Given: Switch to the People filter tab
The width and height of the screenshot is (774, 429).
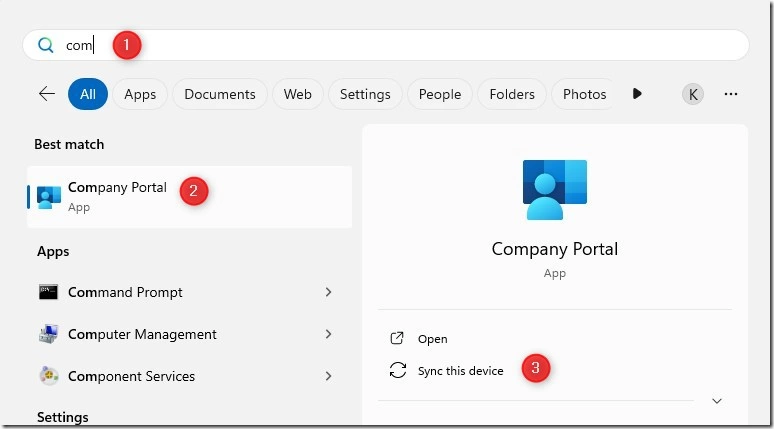Looking at the screenshot, I should point(440,94).
